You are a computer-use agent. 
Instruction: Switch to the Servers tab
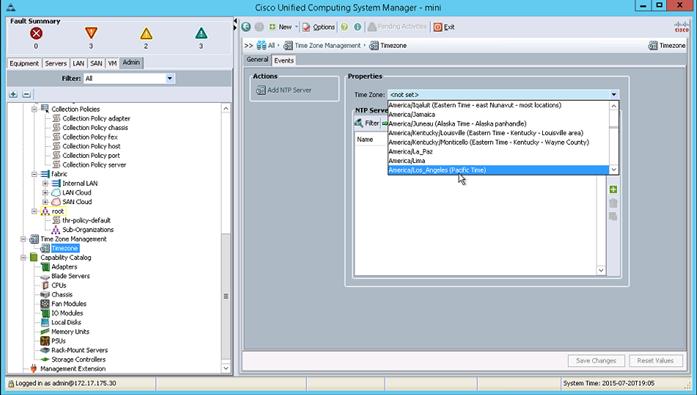click(x=56, y=64)
